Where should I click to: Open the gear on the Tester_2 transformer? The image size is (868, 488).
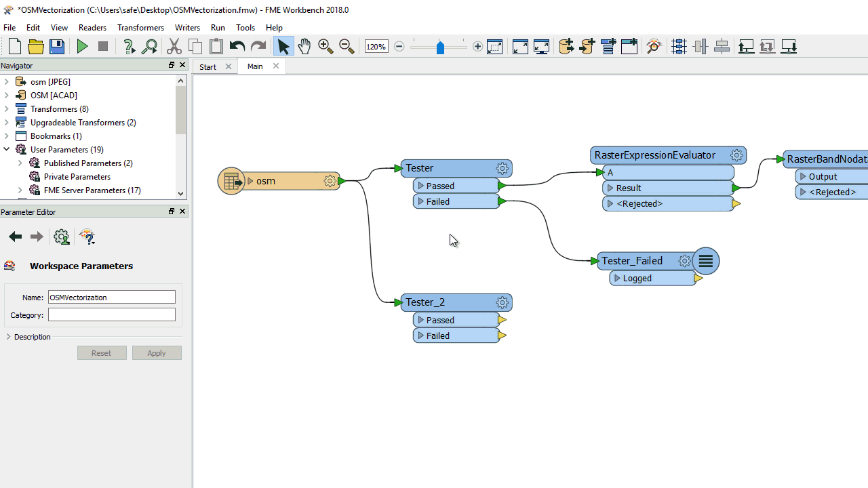coord(502,303)
